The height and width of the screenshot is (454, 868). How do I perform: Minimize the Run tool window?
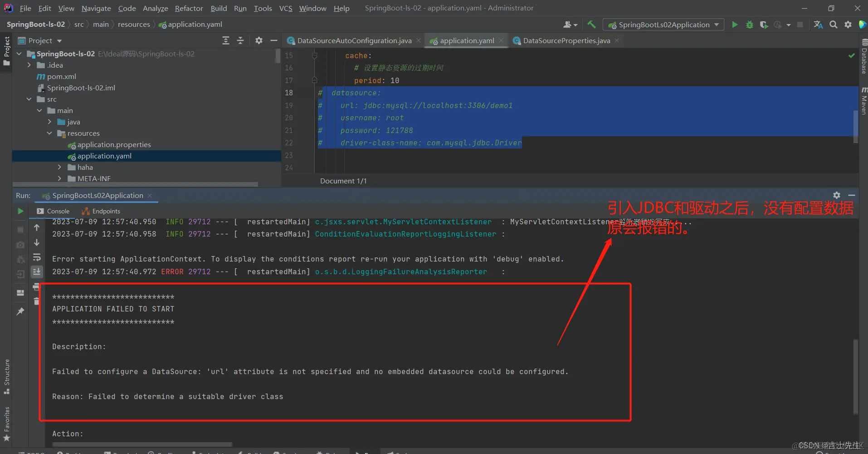pos(852,195)
